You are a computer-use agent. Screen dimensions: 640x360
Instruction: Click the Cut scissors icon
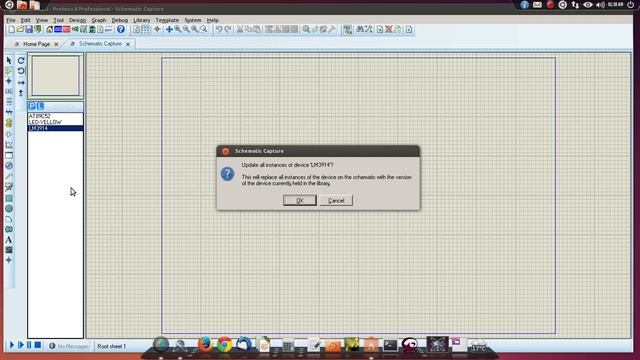pyautogui.click(x=240, y=29)
